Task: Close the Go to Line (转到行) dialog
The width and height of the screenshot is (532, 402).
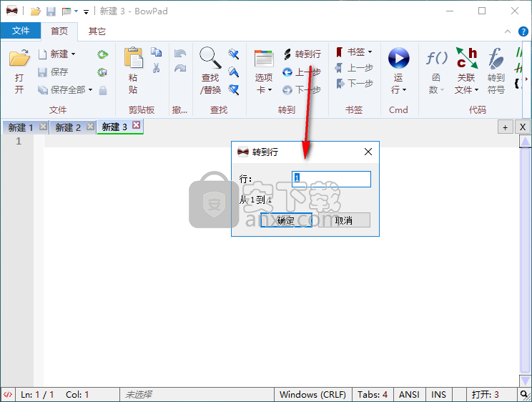Action: pos(368,152)
